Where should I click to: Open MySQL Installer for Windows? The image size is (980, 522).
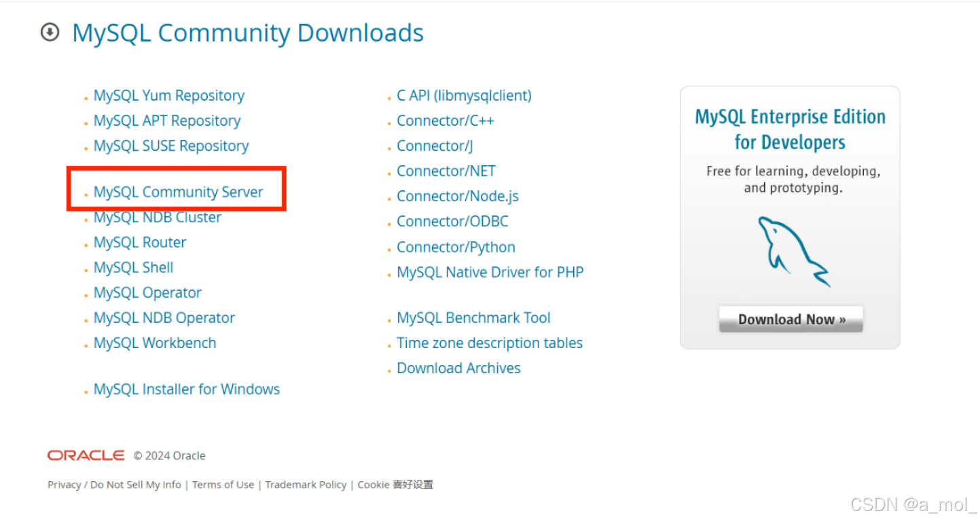point(187,389)
